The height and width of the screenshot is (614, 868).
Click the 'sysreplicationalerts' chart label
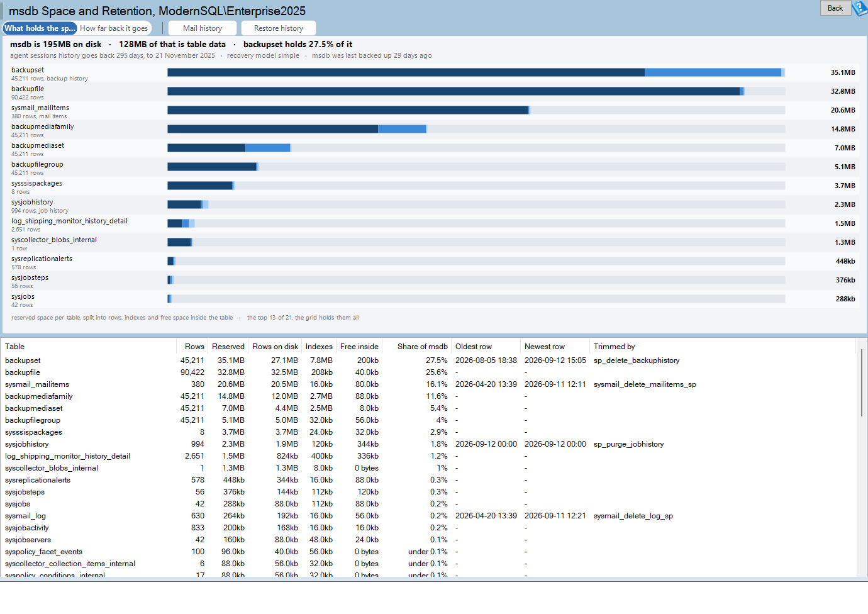(x=42, y=259)
